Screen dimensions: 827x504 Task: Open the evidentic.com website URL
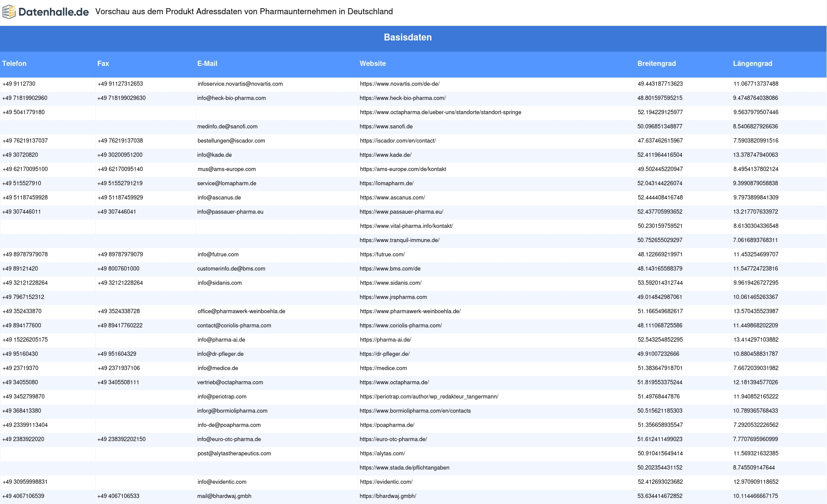click(x=386, y=482)
